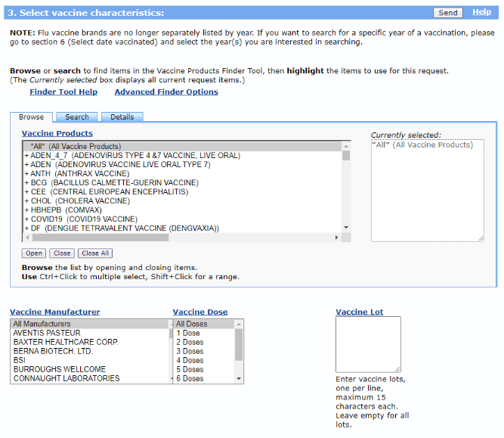Select All Manufacturers option
This screenshot has height=438, width=504.
pyautogui.click(x=90, y=324)
